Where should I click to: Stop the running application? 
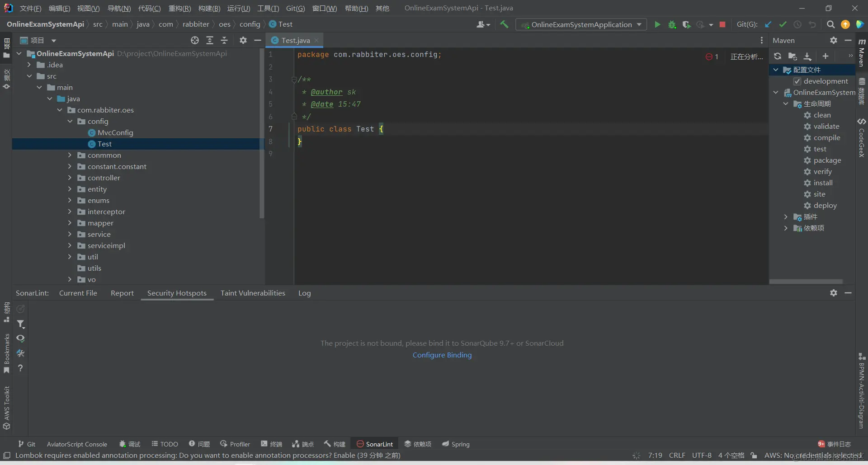coord(722,24)
